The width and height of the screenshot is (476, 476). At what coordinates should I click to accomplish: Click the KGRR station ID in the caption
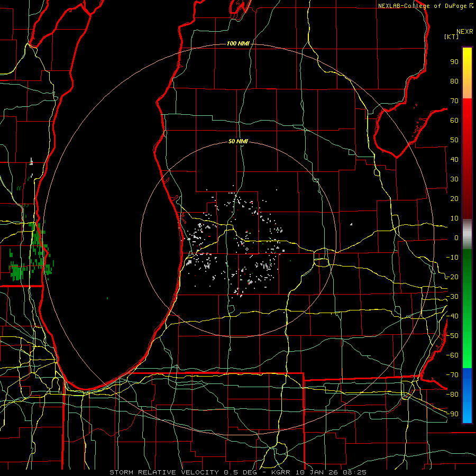point(283,472)
